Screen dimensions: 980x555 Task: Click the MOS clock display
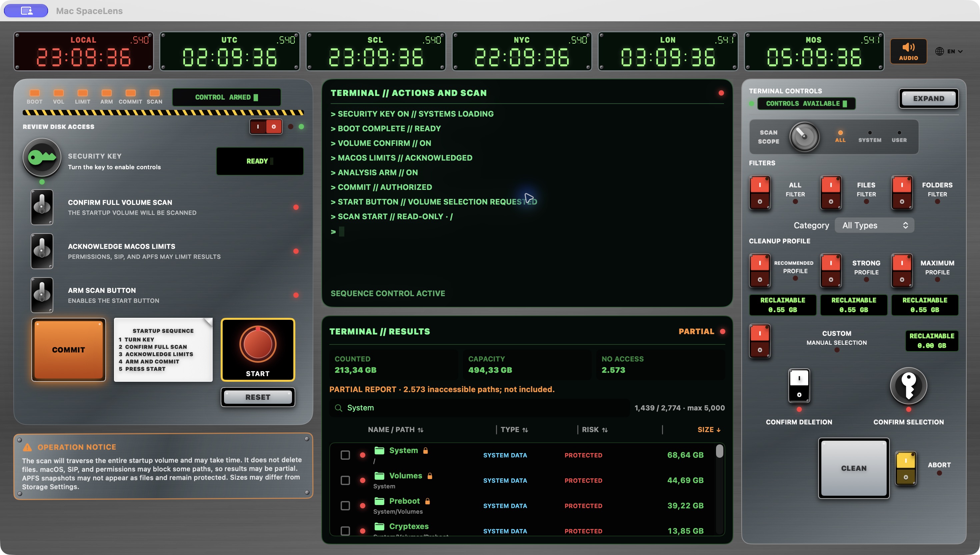pyautogui.click(x=814, y=51)
